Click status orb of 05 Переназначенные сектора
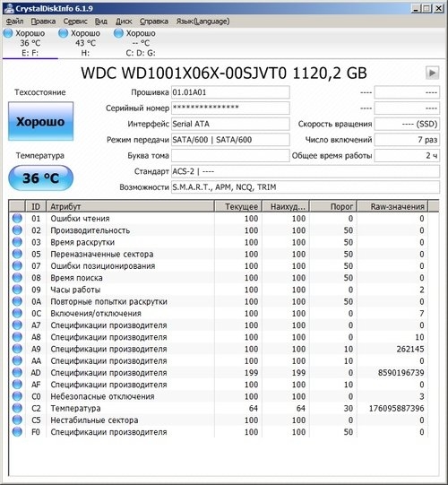Screen dimensions: 448x485 click(17, 254)
